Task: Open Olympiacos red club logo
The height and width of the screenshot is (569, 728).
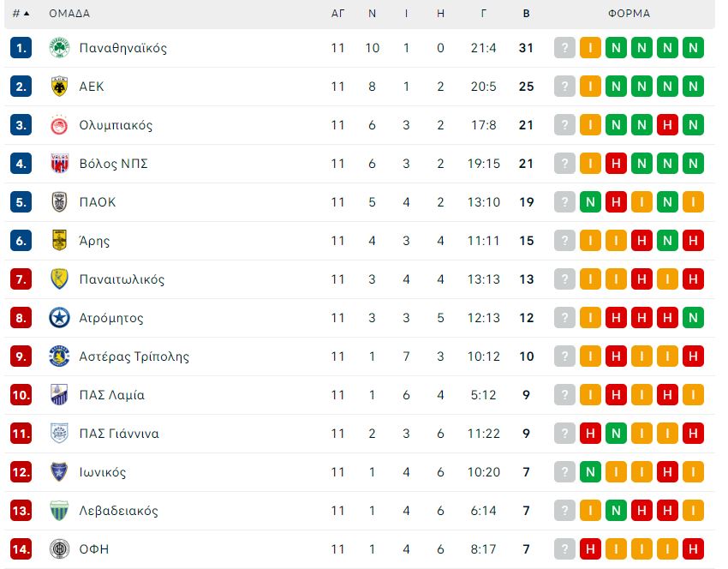Action: [59, 125]
